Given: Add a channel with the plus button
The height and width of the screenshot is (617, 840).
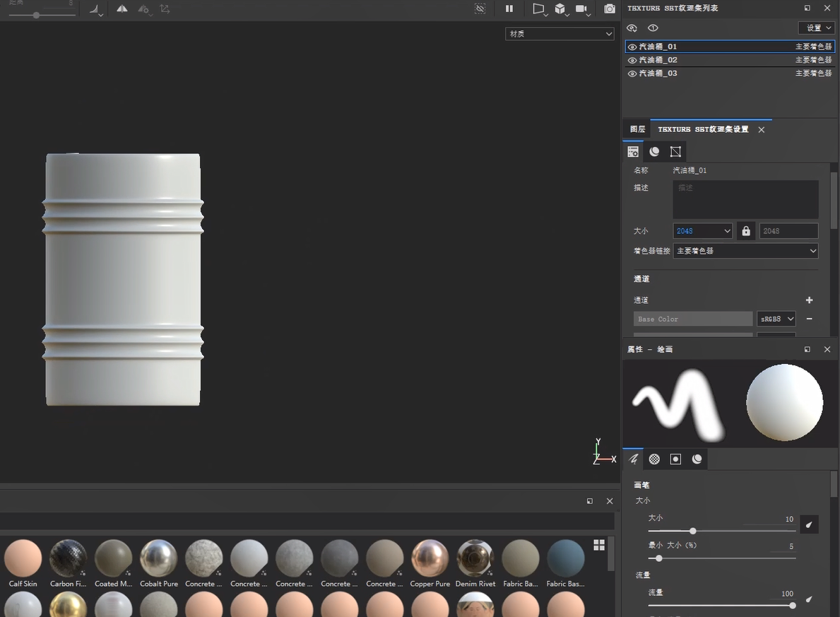Looking at the screenshot, I should (810, 300).
